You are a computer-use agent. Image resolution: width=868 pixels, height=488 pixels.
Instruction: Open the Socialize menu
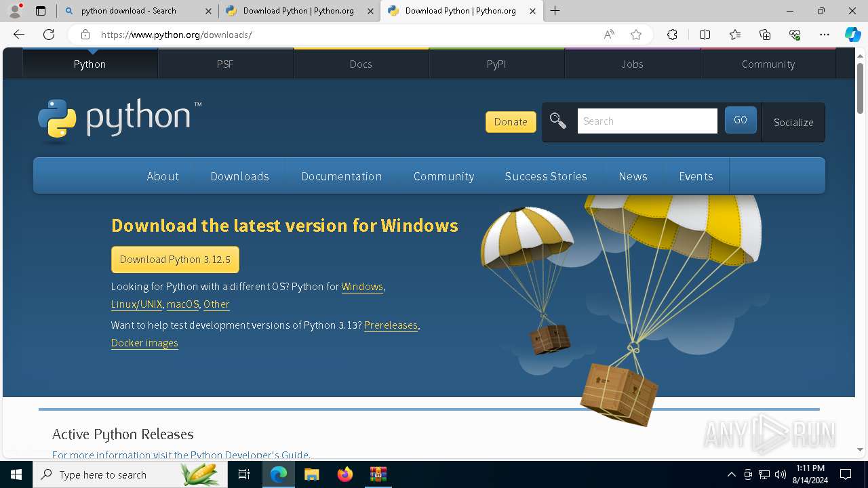click(x=793, y=122)
